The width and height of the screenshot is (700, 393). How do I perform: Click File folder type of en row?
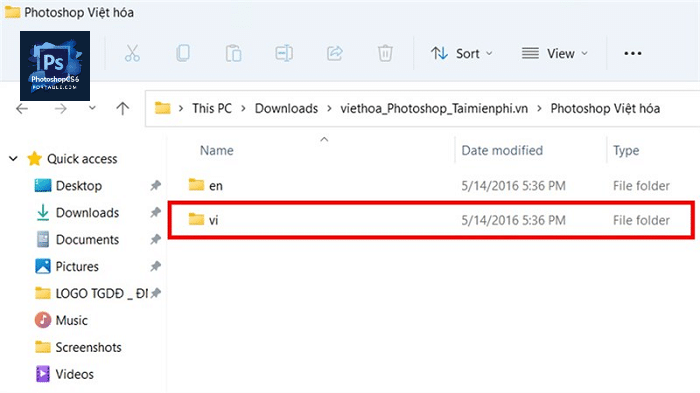[x=641, y=186]
